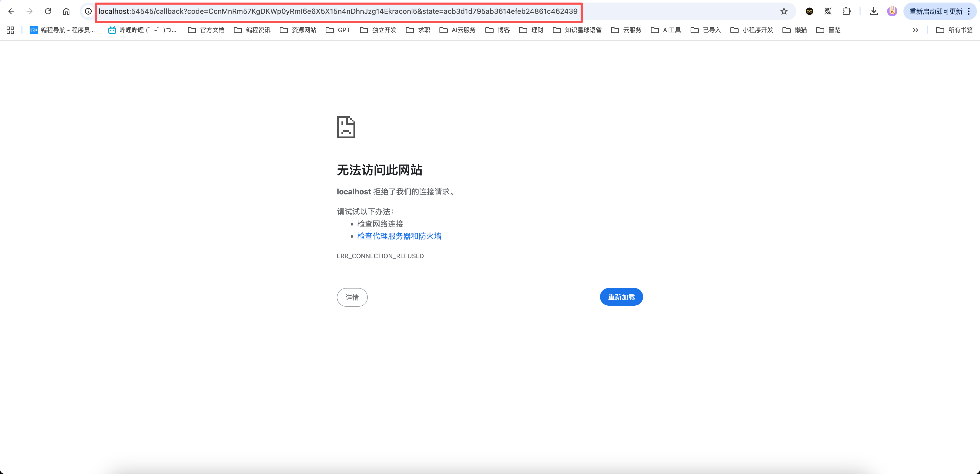This screenshot has width=980, height=474.
Task: Open the home page icon
Action: click(66, 11)
